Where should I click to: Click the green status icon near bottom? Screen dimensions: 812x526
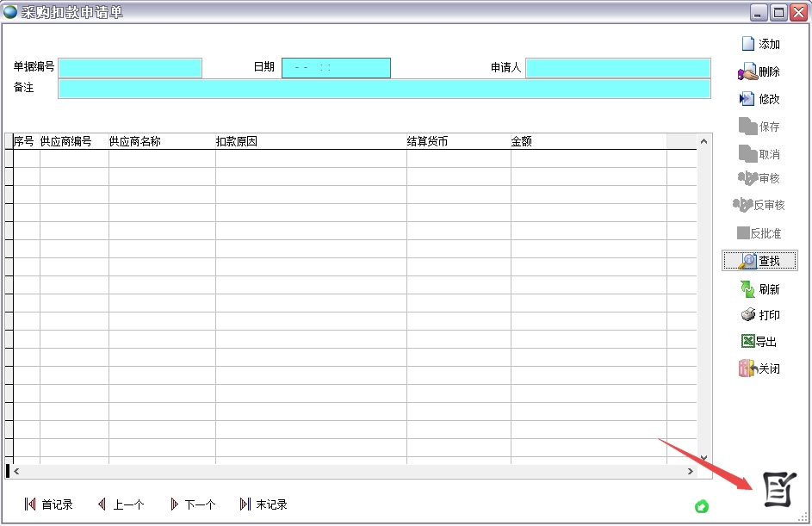point(701,506)
